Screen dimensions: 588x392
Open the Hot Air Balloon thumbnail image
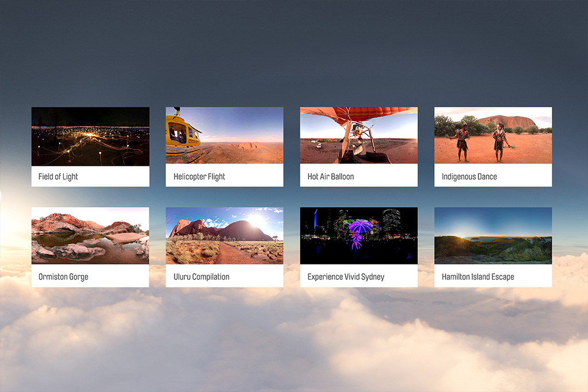[359, 135]
